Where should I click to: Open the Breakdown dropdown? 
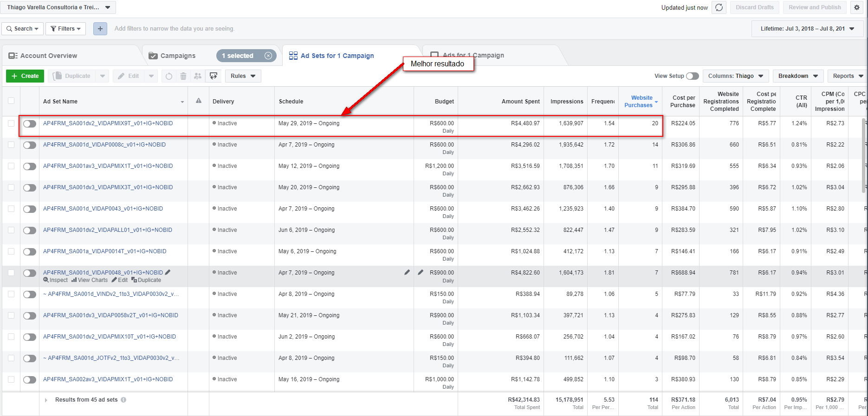(x=798, y=76)
